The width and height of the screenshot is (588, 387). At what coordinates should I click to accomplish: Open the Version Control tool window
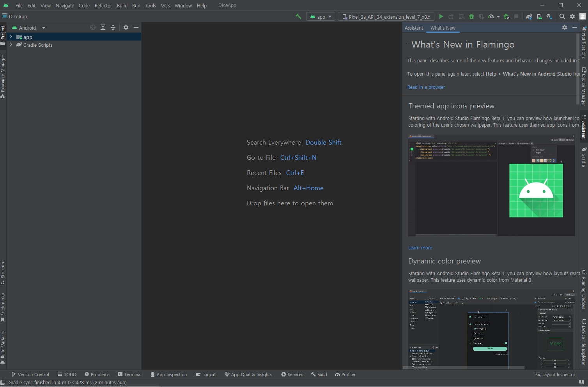pyautogui.click(x=30, y=375)
